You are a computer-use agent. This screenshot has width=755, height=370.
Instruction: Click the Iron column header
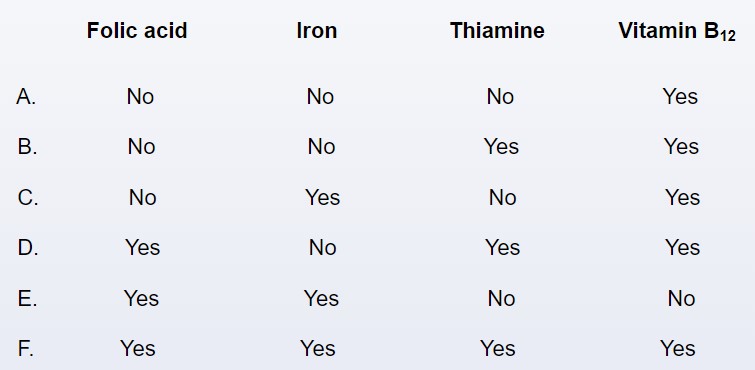[x=317, y=31]
